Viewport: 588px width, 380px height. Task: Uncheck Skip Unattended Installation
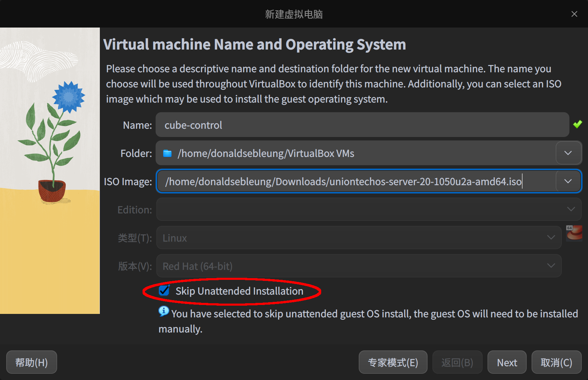163,291
